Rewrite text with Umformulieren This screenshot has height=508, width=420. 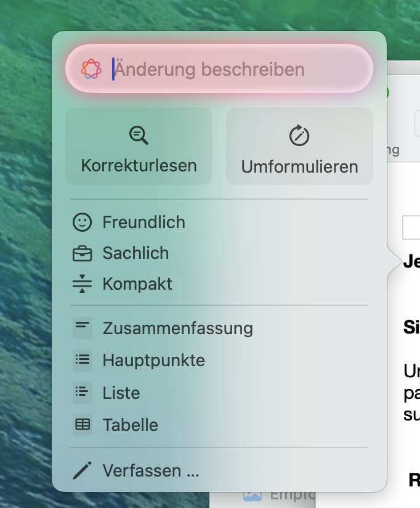click(300, 146)
